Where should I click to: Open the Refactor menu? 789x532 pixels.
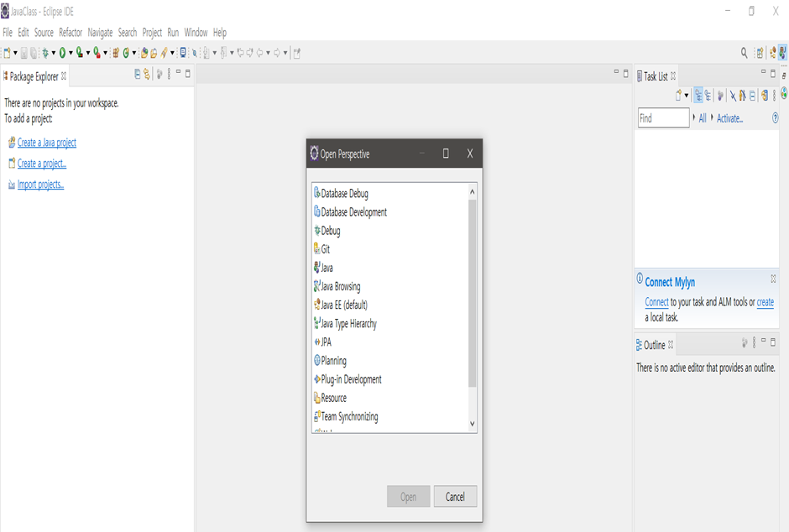71,32
